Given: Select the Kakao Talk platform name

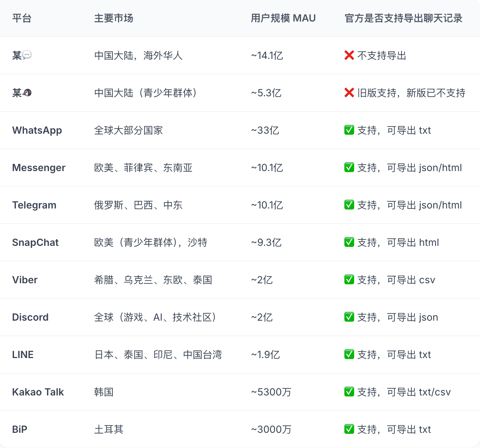Looking at the screenshot, I should [38, 392].
